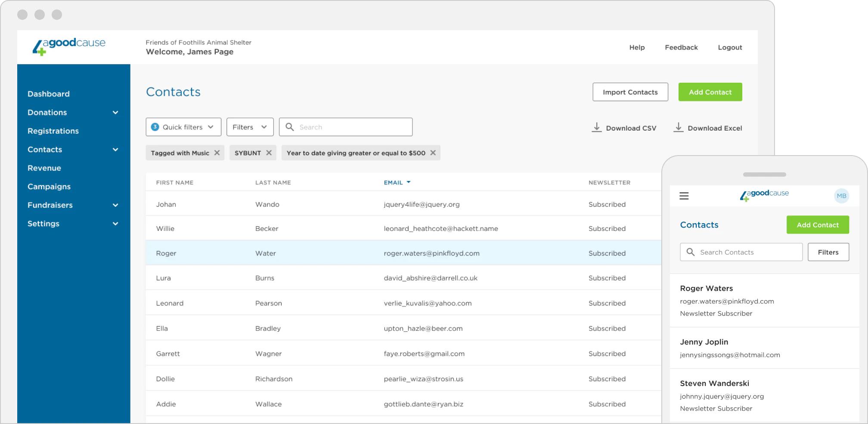The height and width of the screenshot is (424, 868).
Task: Click the desktop Add Contact button
Action: [x=710, y=92]
